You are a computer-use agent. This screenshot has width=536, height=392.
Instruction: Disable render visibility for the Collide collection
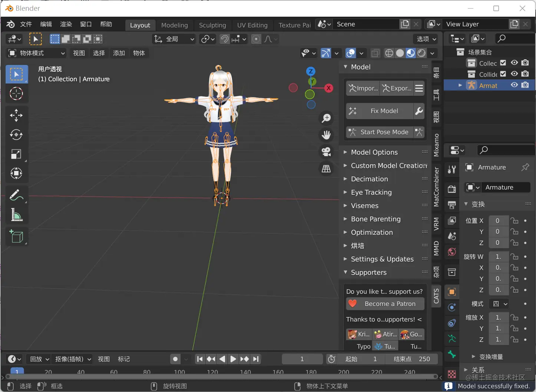(x=525, y=74)
